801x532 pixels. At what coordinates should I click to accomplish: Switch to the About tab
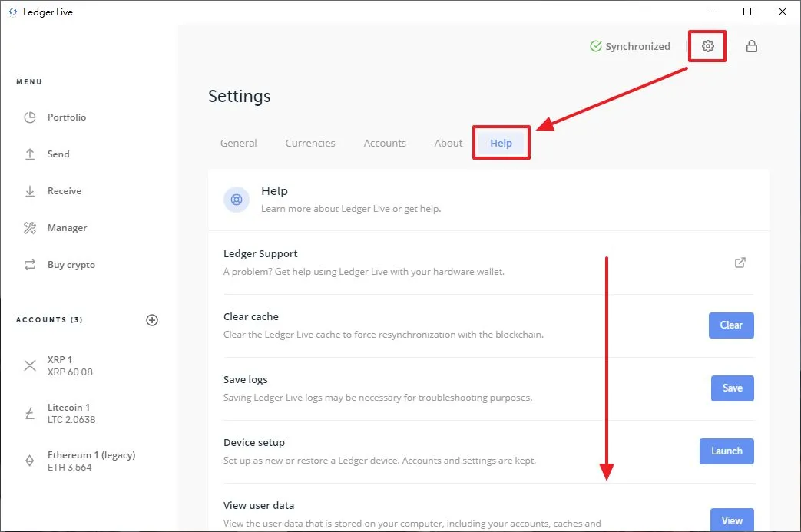(x=448, y=143)
